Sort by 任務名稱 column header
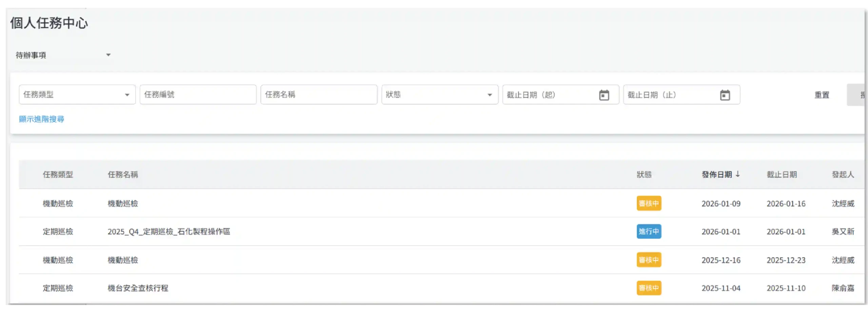 123,174
